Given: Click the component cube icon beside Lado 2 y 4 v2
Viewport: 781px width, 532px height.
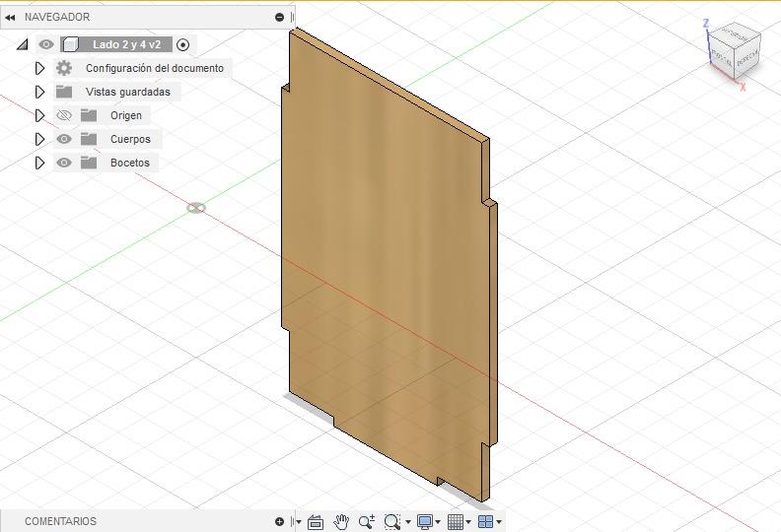Looking at the screenshot, I should (71, 44).
